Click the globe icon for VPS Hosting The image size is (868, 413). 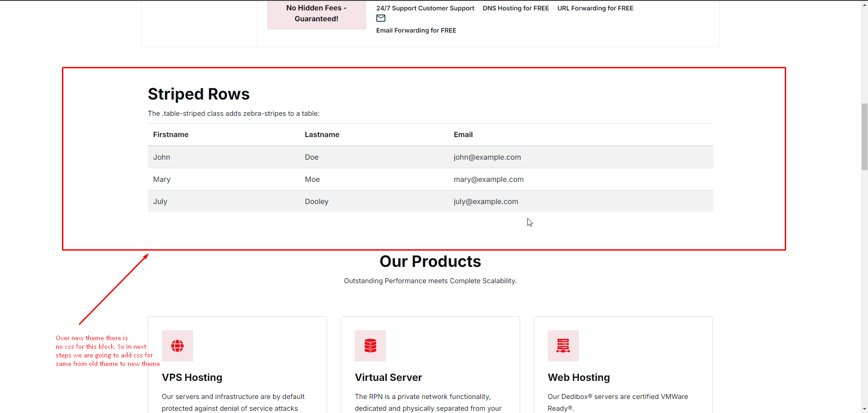tap(177, 346)
